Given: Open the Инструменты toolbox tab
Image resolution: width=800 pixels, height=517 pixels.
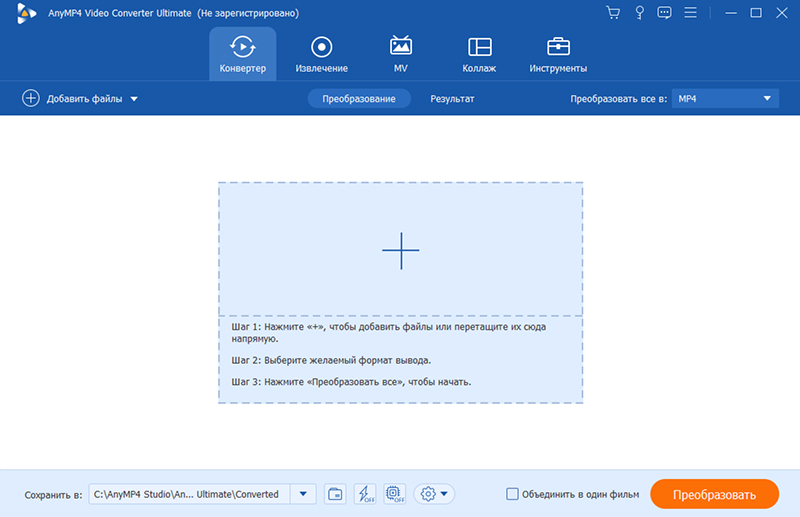Looking at the screenshot, I should pos(558,54).
